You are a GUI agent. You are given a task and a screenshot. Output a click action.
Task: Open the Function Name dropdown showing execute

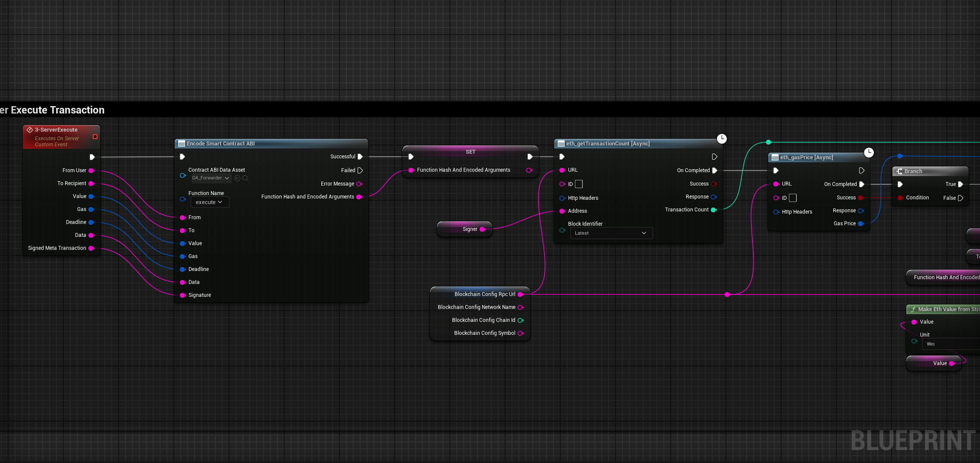pyautogui.click(x=210, y=202)
